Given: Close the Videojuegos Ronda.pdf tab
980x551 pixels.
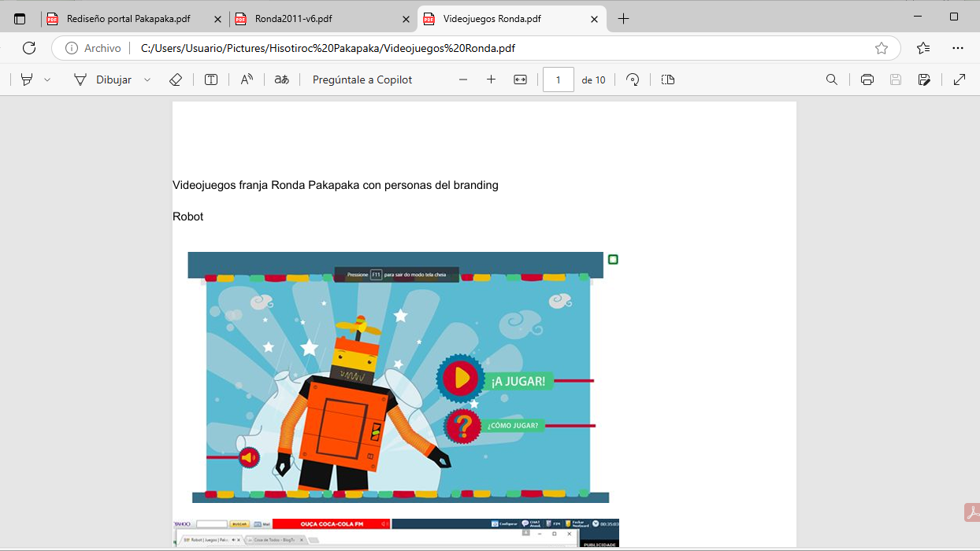Looking at the screenshot, I should coord(594,19).
